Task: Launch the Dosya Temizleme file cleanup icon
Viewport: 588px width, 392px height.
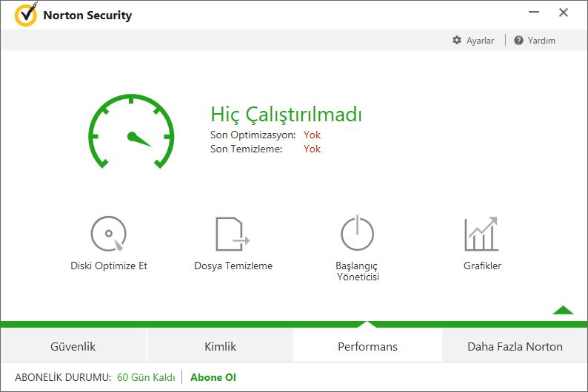Action: [233, 234]
